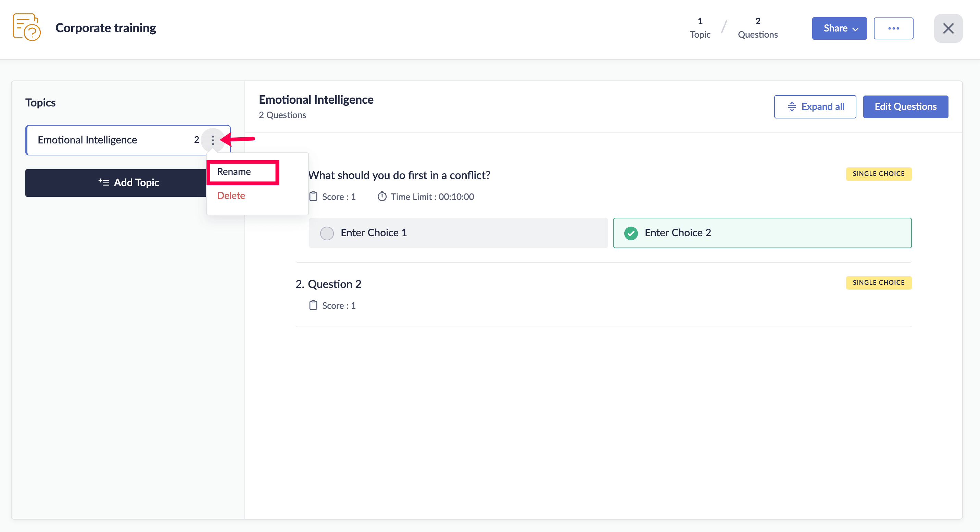Click the SINGLE CHOICE badge on Question 2
This screenshot has width=980, height=532.
pyautogui.click(x=878, y=282)
